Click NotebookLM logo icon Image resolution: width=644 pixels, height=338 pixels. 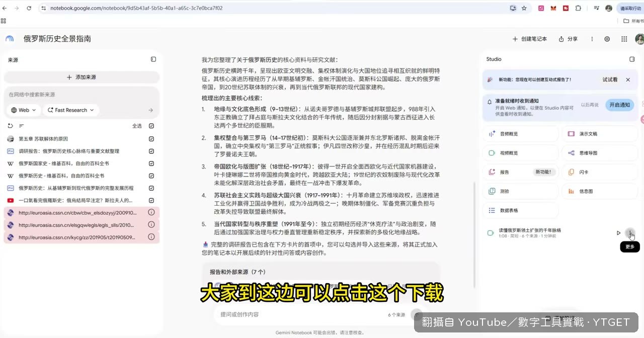coord(10,39)
